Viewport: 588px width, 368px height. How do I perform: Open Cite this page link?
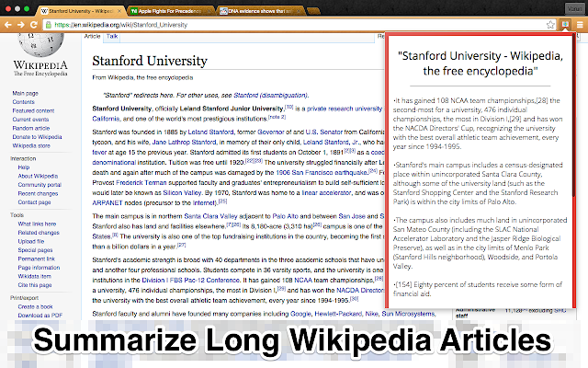(x=35, y=285)
